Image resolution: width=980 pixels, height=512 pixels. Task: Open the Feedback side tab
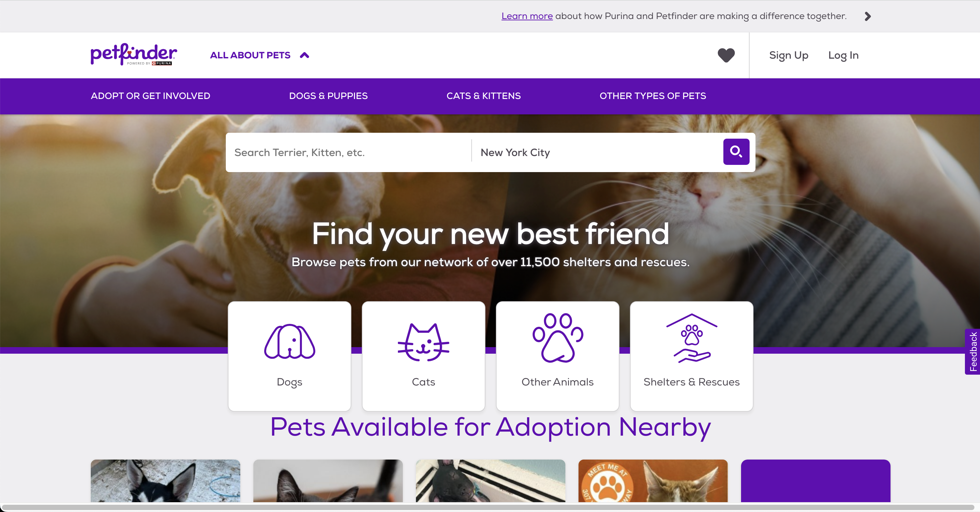(972, 351)
